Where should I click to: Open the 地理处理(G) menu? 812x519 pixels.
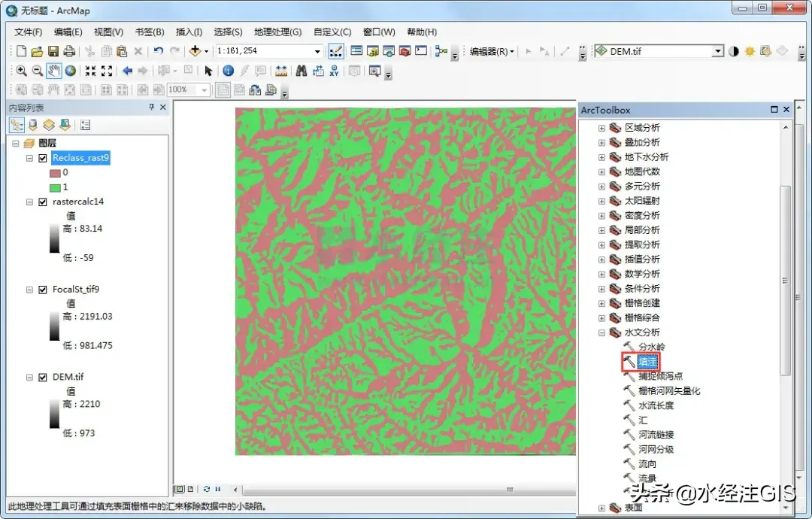coord(277,32)
